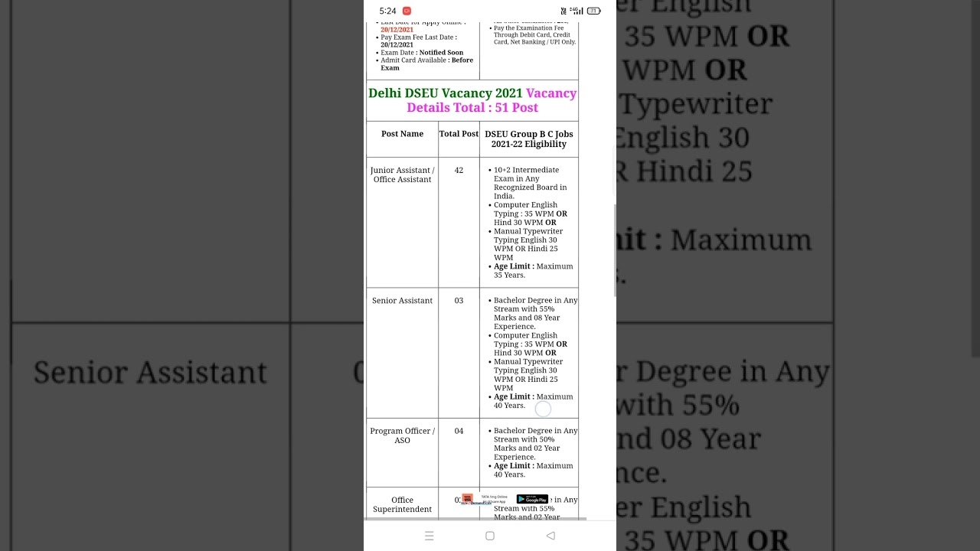Click 'Pay Exam Fee Last Date' bullet

[x=419, y=41]
